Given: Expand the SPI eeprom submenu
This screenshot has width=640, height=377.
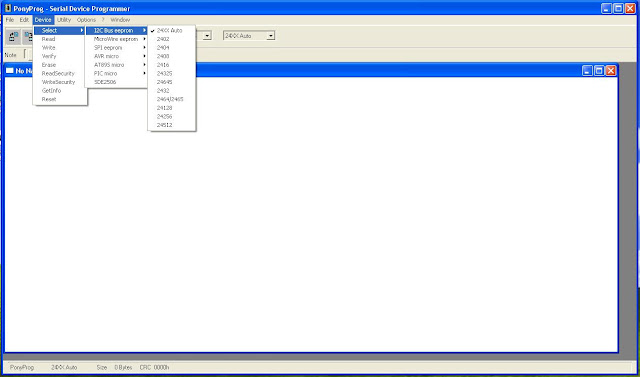Looking at the screenshot, I should point(117,48).
